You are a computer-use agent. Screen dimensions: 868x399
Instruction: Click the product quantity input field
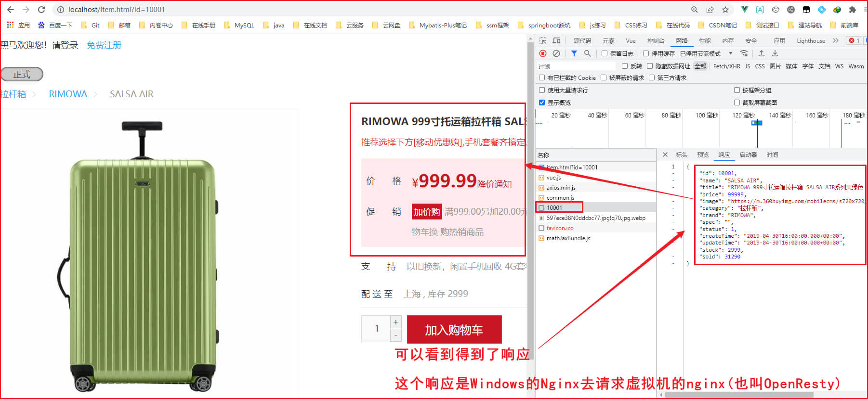376,329
